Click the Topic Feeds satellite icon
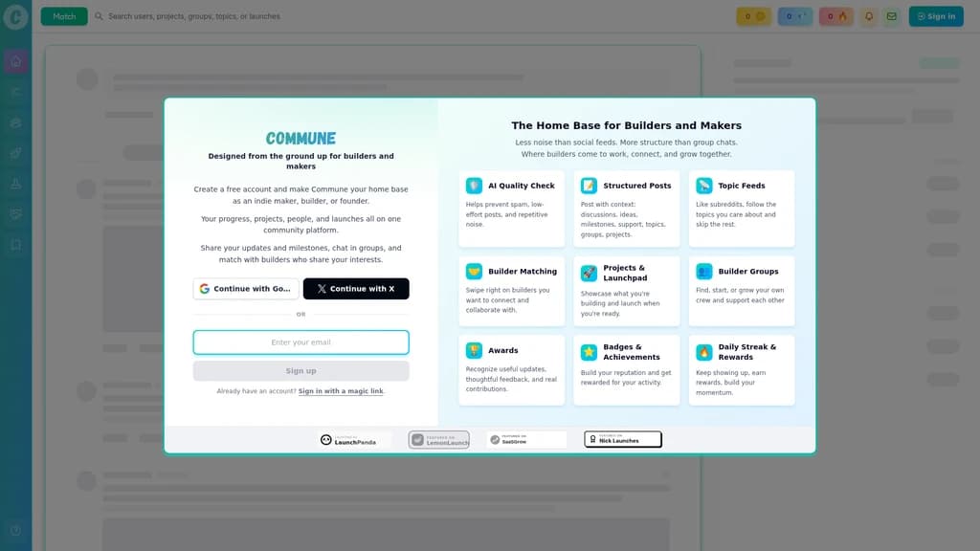This screenshot has width=980, height=551. click(703, 186)
